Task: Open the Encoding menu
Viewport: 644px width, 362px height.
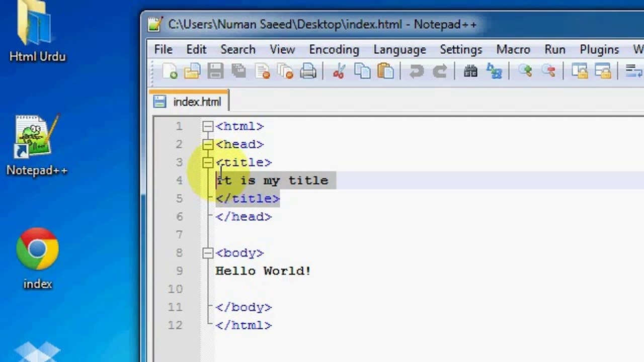Action: (x=334, y=49)
